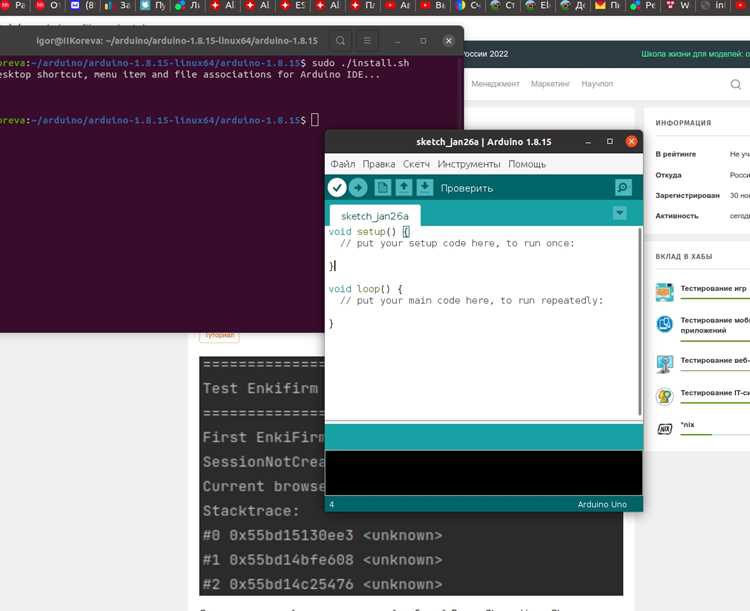Click the Arduino Uno board label in status bar
Image resolution: width=750 pixels, height=611 pixels.
point(602,504)
